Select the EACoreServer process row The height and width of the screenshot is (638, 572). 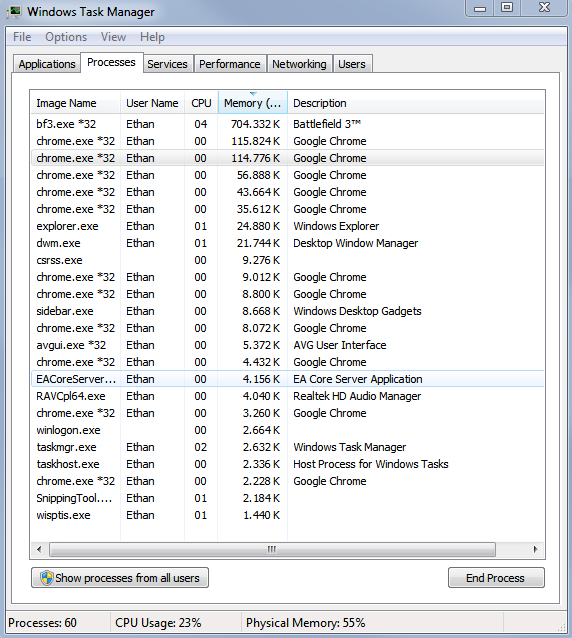point(287,379)
